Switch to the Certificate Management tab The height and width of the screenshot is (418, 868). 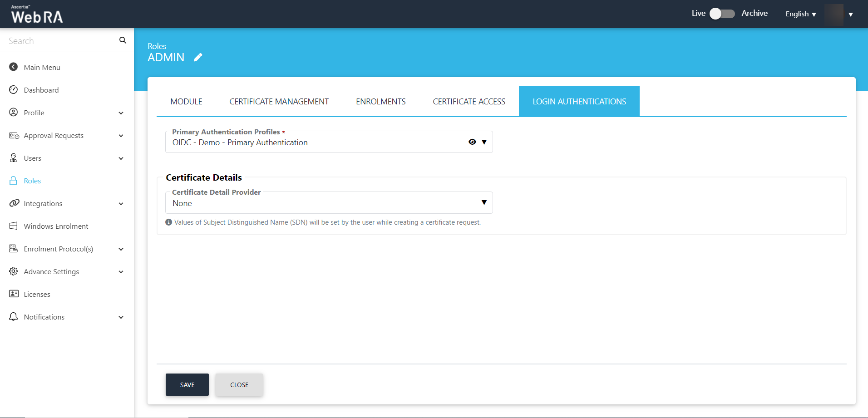click(x=279, y=102)
